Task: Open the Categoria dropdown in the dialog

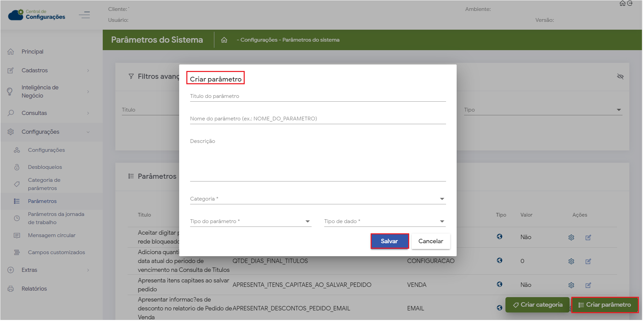Action: pyautogui.click(x=317, y=199)
